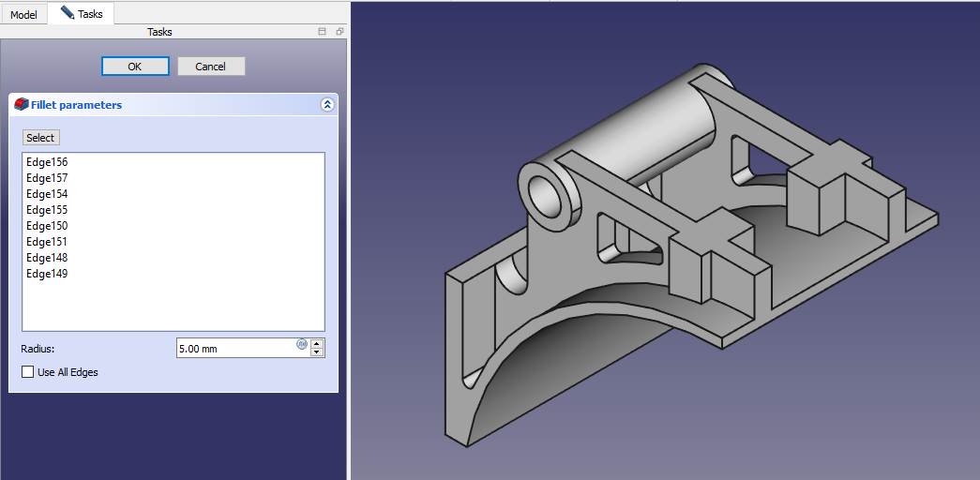Select Edge156 in the edge list
980x480 pixels.
47,162
